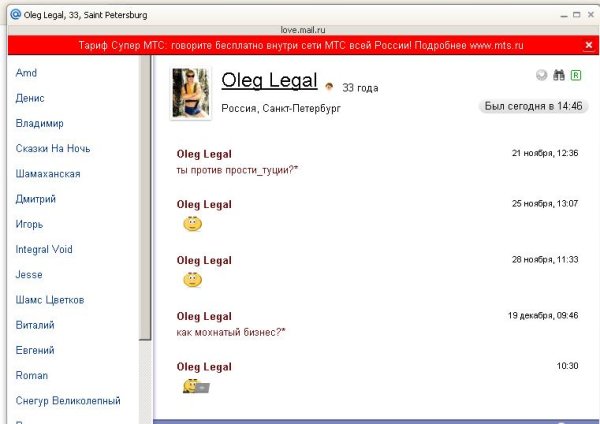This screenshot has width=600, height=424.
Task: Open the Oleg Legal profile name link
Action: tap(269, 81)
